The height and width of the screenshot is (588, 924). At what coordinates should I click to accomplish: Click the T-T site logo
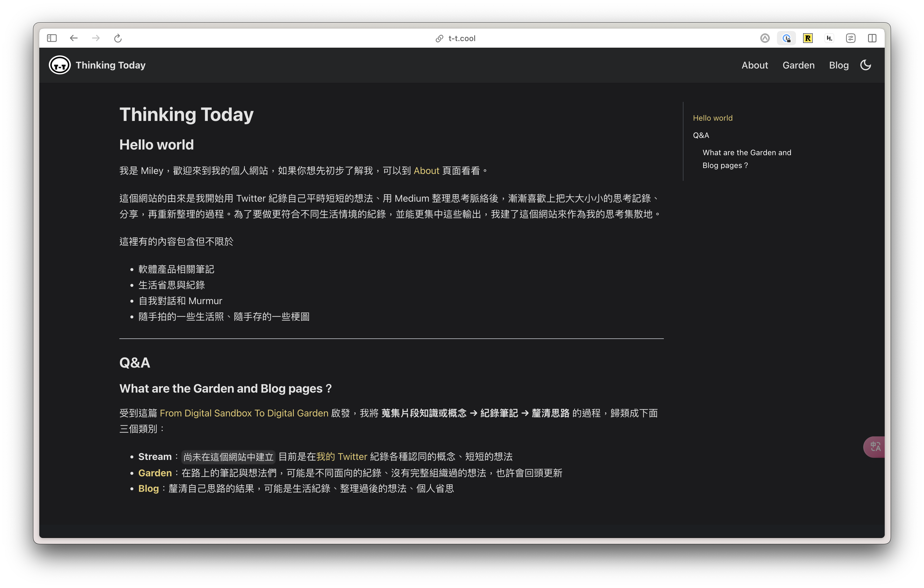pyautogui.click(x=60, y=65)
